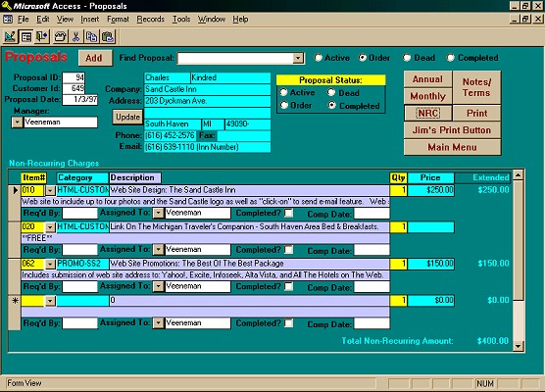The image size is (545, 392).
Task: Click the Update button
Action: tap(127, 118)
